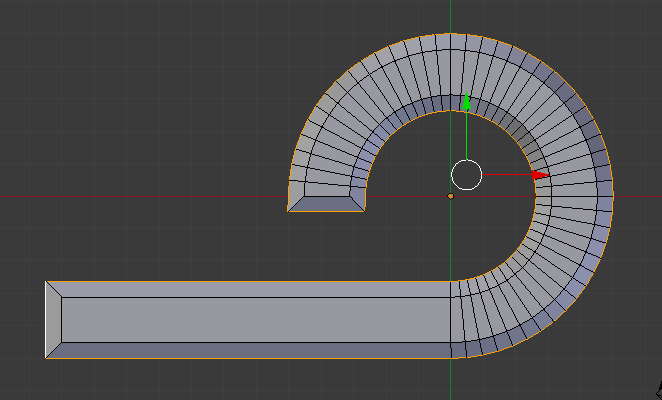Click the beveled end cap of the curled tip
This screenshot has height=400, width=662.
click(326, 204)
